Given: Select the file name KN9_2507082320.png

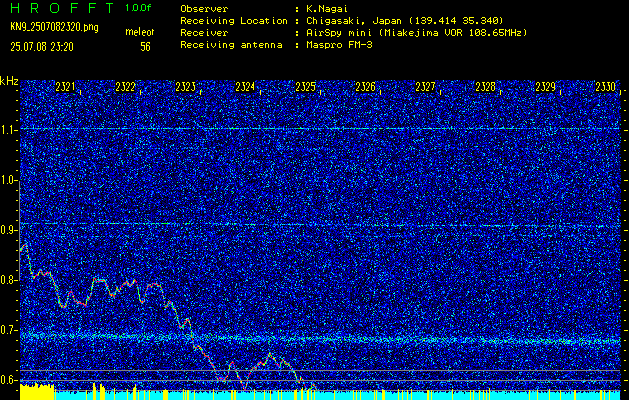Looking at the screenshot, I should [x=54, y=27].
